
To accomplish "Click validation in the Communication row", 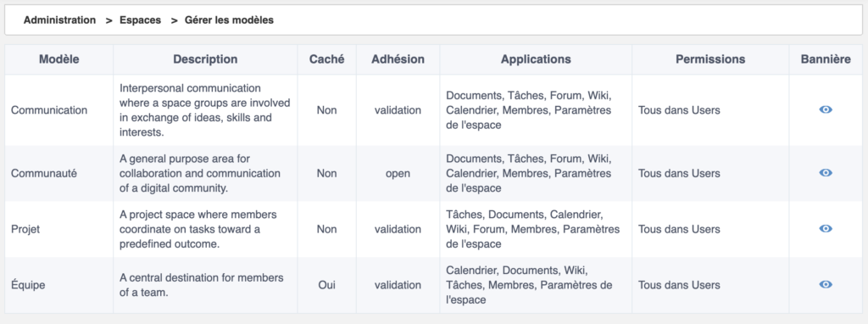I will click(x=398, y=110).
